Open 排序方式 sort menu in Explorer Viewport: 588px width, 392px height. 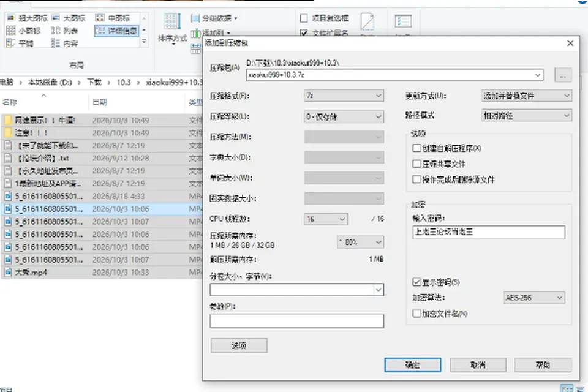coord(172,28)
